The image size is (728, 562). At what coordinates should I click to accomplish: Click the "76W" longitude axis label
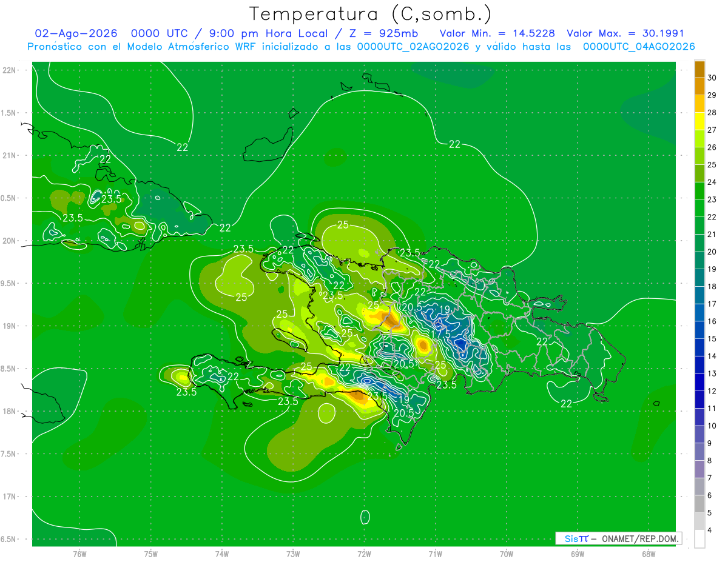click(x=79, y=554)
